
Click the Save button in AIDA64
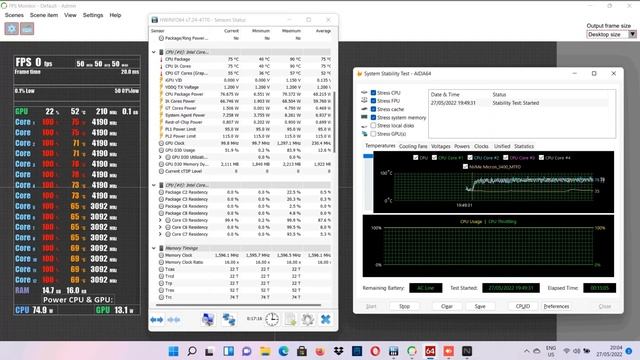(x=480, y=306)
